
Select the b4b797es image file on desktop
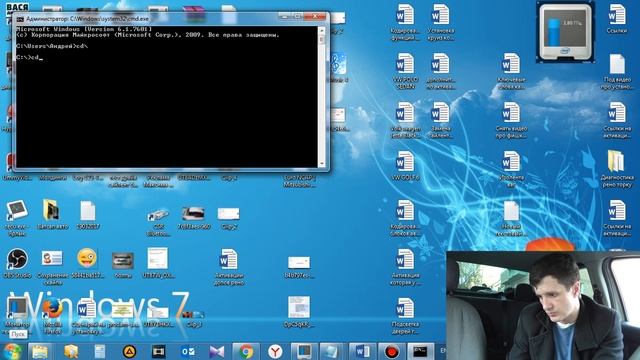click(x=299, y=267)
